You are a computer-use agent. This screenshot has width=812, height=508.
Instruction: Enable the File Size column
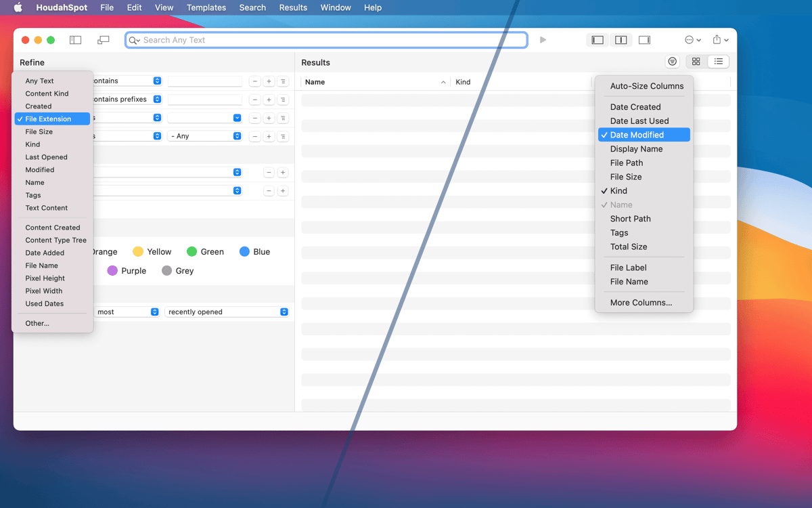[625, 177]
